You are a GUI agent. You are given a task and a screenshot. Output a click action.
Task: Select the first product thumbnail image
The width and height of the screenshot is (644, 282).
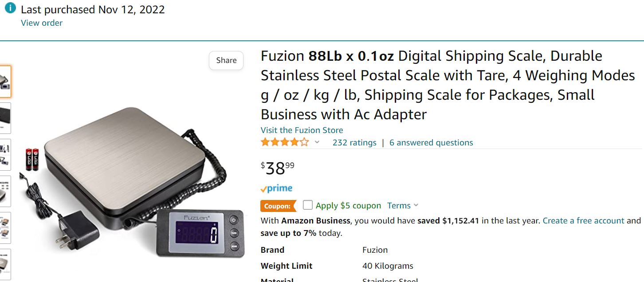coord(5,82)
